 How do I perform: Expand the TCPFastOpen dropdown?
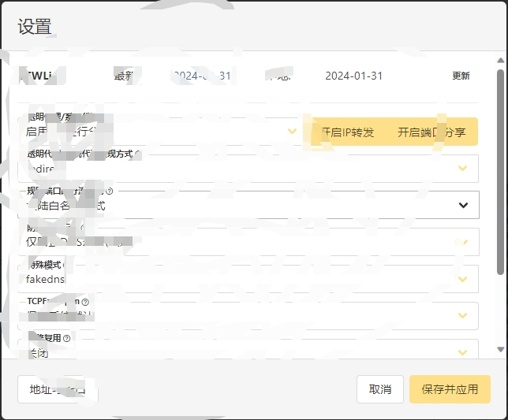click(x=248, y=315)
